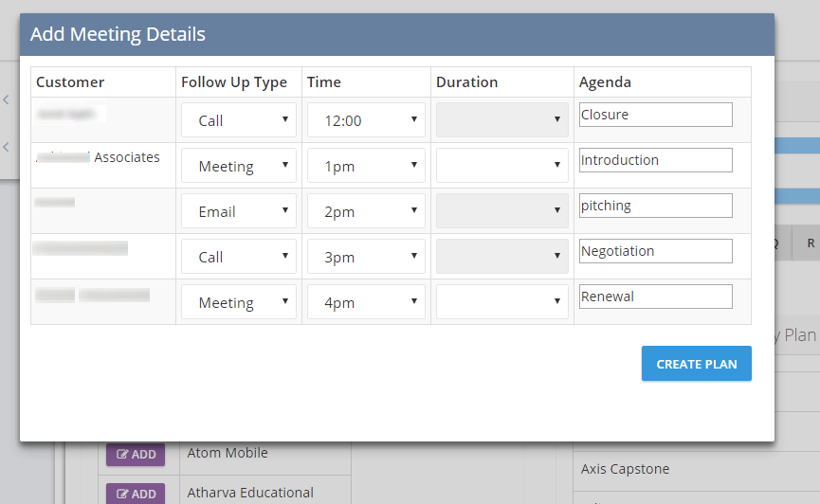Click the Negotiation agenda input field

(656, 251)
